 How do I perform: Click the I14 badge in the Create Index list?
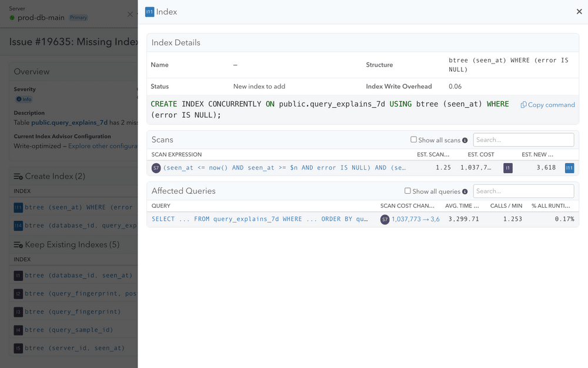coord(19,225)
